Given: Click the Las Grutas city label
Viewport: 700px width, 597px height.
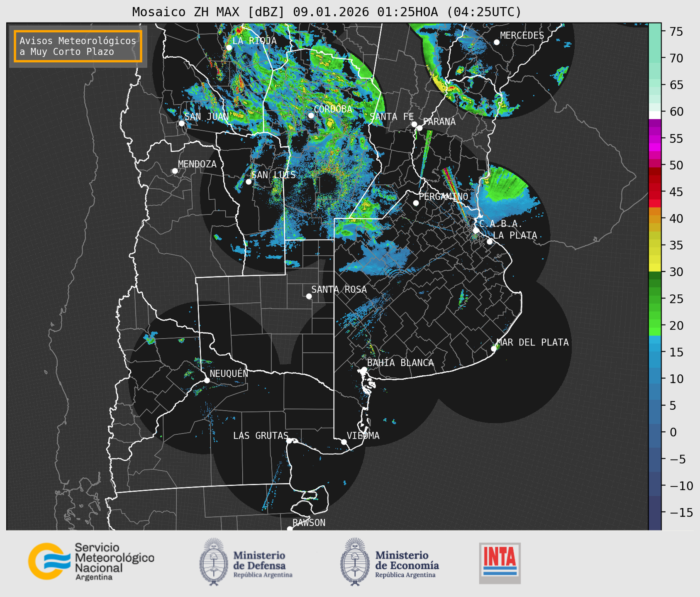Looking at the screenshot, I should click(260, 436).
